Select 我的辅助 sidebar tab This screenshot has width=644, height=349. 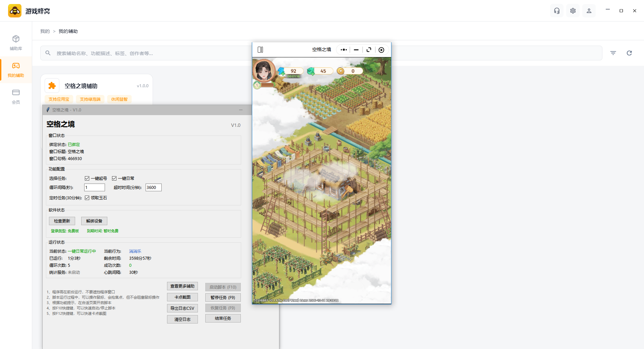[16, 70]
